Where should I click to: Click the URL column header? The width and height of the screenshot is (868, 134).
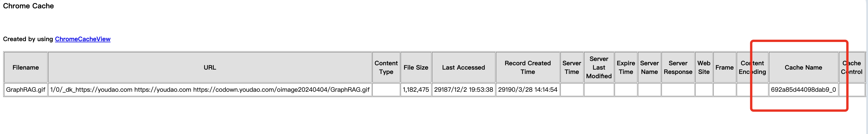(x=210, y=67)
